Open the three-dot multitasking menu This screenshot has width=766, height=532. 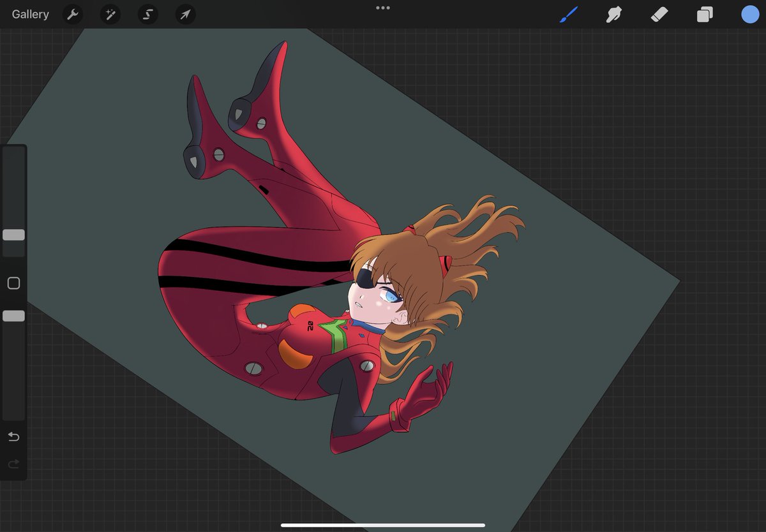(x=383, y=8)
